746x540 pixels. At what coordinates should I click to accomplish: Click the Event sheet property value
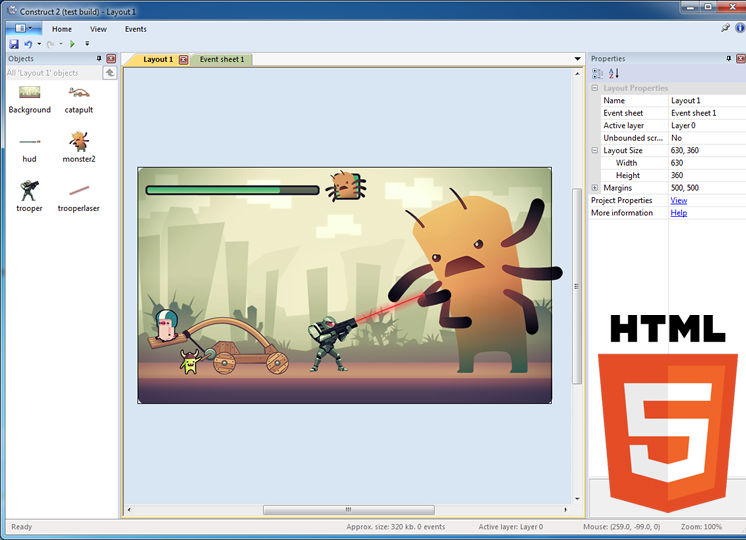707,113
